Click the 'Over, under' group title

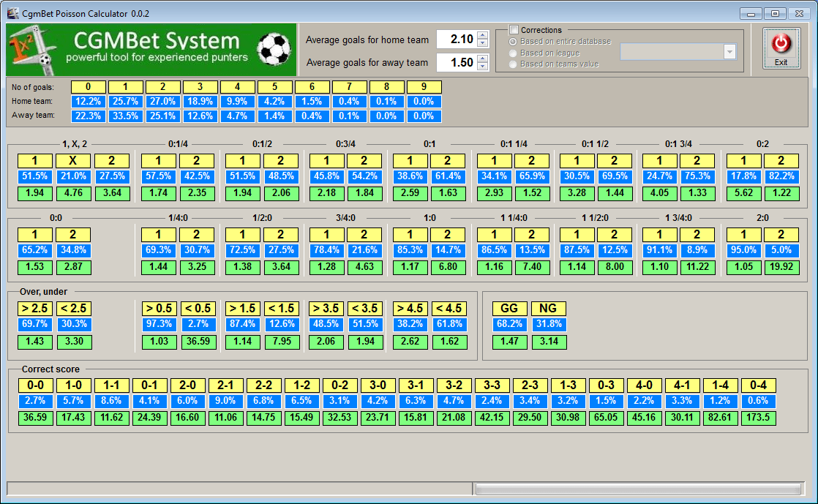pyautogui.click(x=43, y=292)
